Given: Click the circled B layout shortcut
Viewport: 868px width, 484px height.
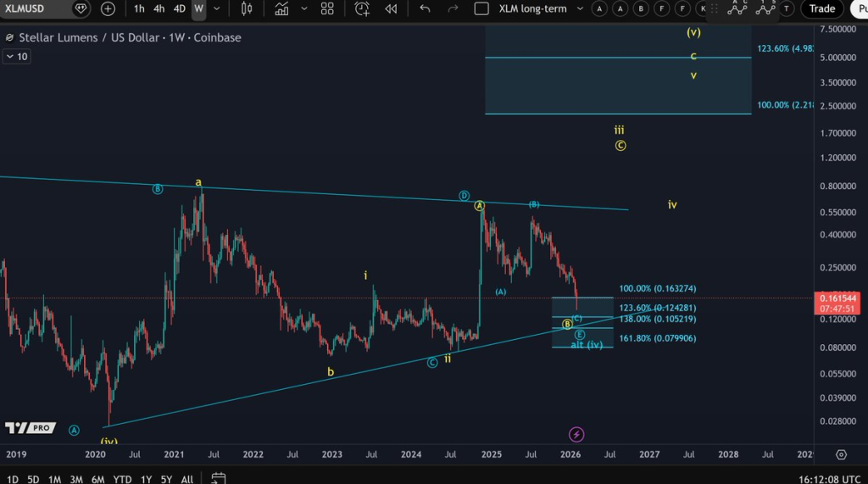Looking at the screenshot, I should [641, 8].
